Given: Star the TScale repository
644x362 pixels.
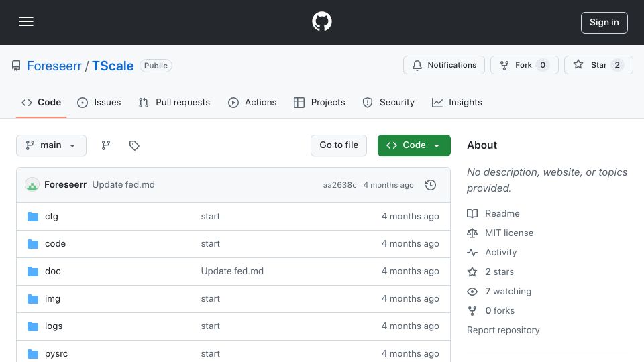Looking at the screenshot, I should tap(598, 65).
